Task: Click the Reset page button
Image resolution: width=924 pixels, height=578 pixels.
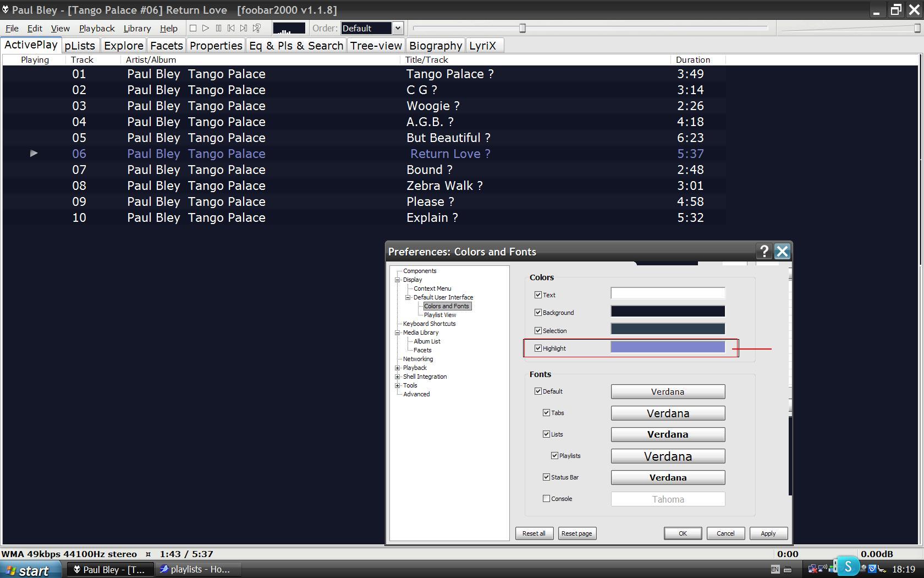Action: point(576,533)
